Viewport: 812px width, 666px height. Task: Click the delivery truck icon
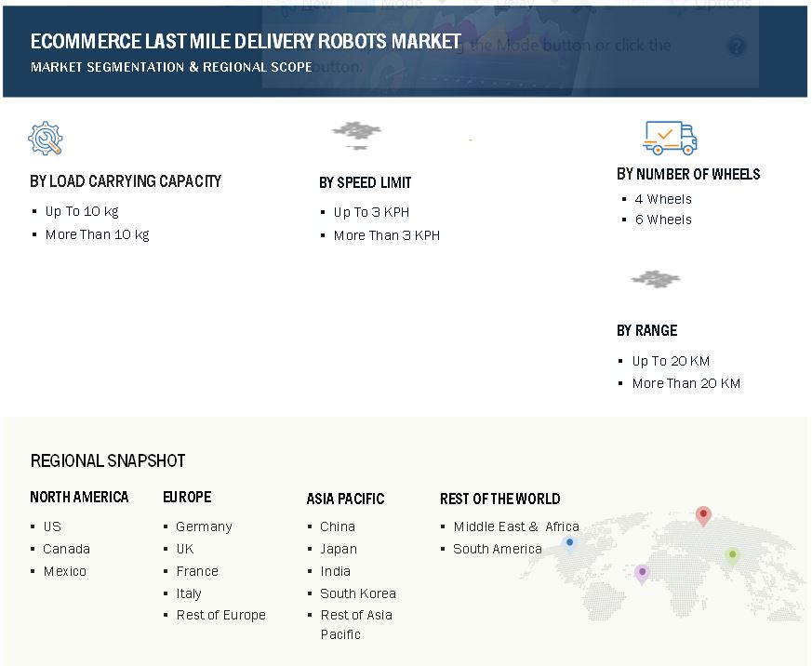point(669,138)
